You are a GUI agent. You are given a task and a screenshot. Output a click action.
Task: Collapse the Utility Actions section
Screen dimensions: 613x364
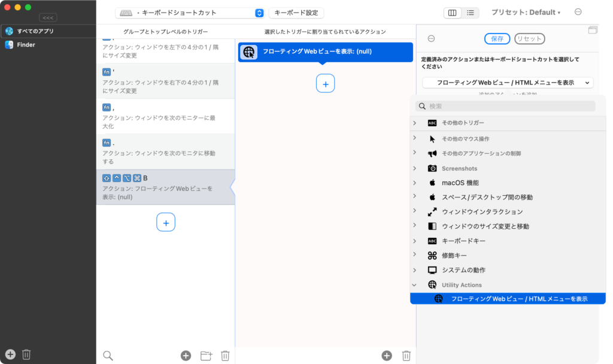414,284
